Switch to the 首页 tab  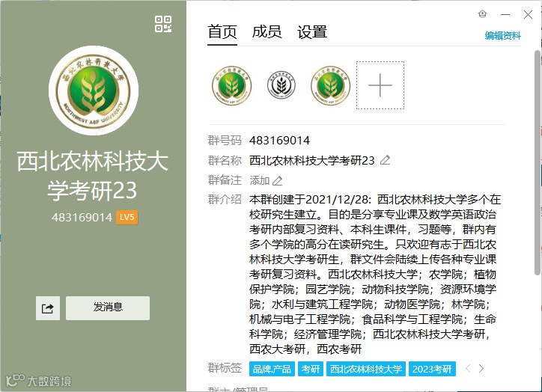(x=222, y=32)
